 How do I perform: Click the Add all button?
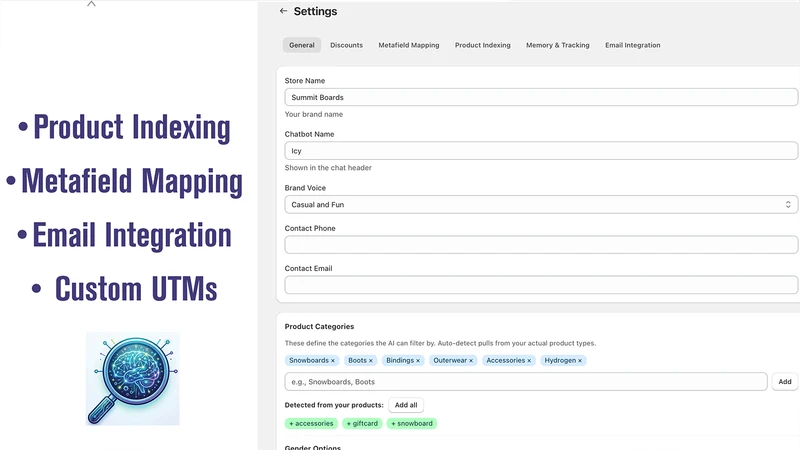pos(406,405)
